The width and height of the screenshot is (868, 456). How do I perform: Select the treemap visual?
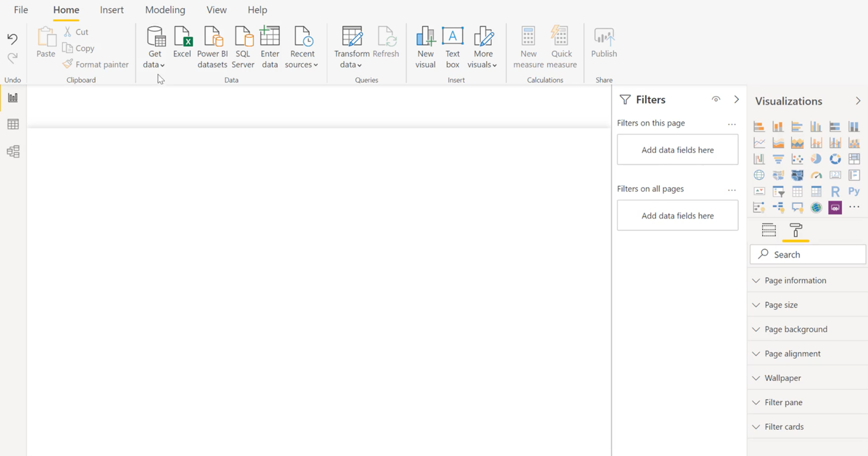click(x=854, y=159)
